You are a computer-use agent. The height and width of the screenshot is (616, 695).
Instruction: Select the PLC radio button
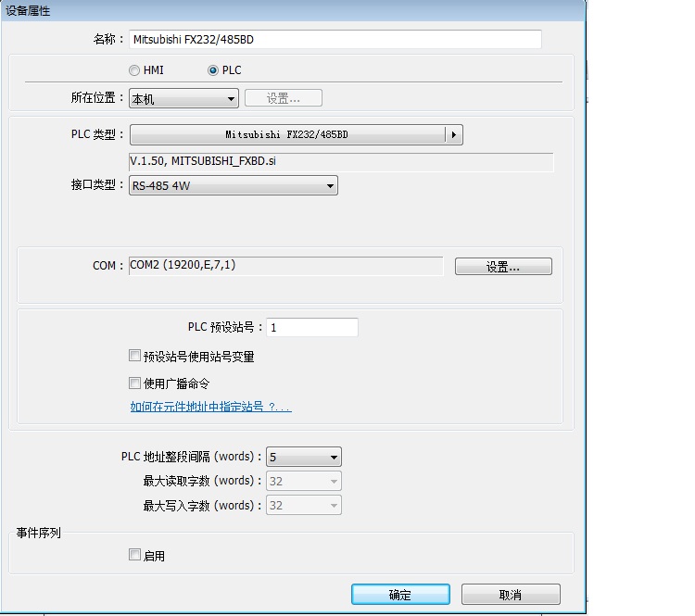point(213,70)
